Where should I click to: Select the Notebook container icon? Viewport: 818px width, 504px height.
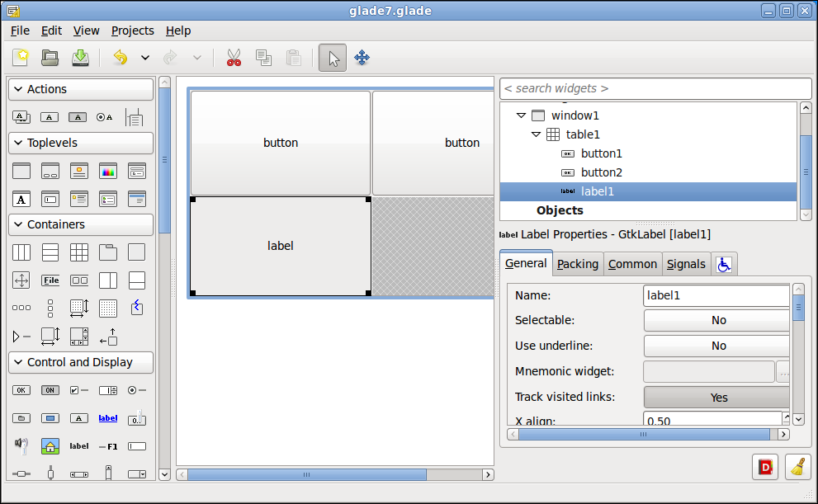[108, 252]
